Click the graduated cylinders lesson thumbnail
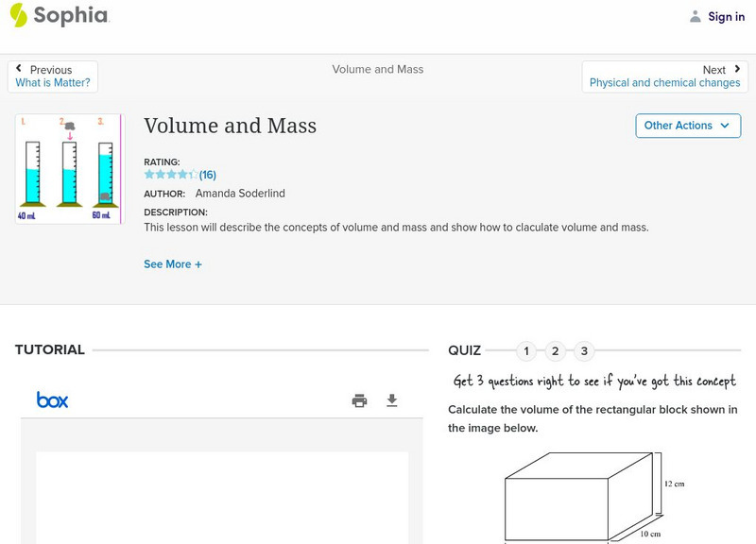 coord(68,169)
